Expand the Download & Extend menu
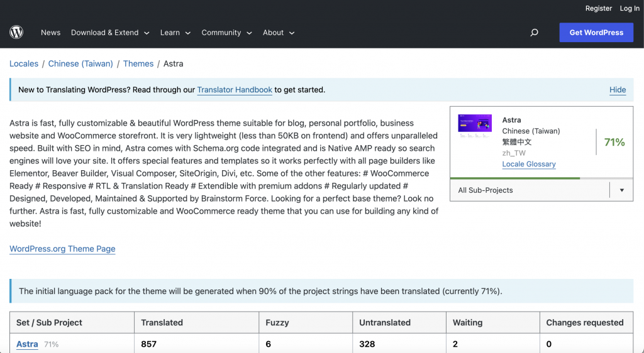This screenshot has width=644, height=353. click(110, 33)
